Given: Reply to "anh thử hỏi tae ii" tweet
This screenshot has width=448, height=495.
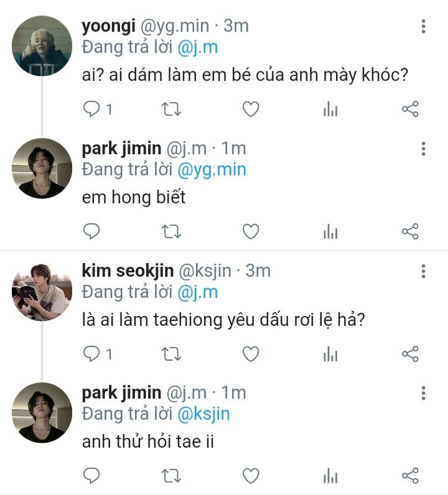Looking at the screenshot, I should pos(91,476).
